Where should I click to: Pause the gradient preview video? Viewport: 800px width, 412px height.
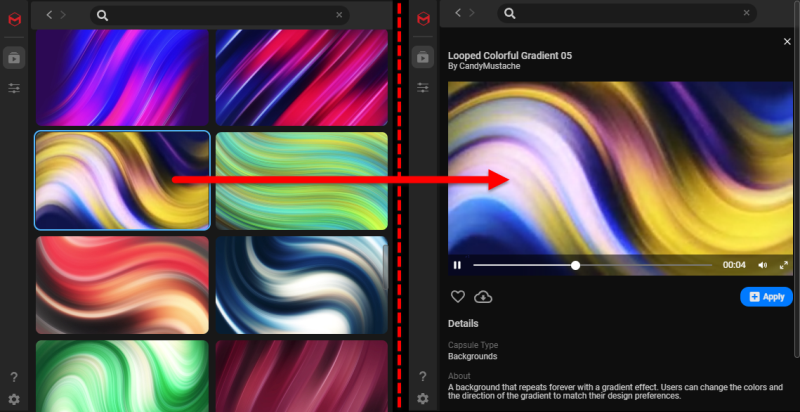pyautogui.click(x=457, y=265)
